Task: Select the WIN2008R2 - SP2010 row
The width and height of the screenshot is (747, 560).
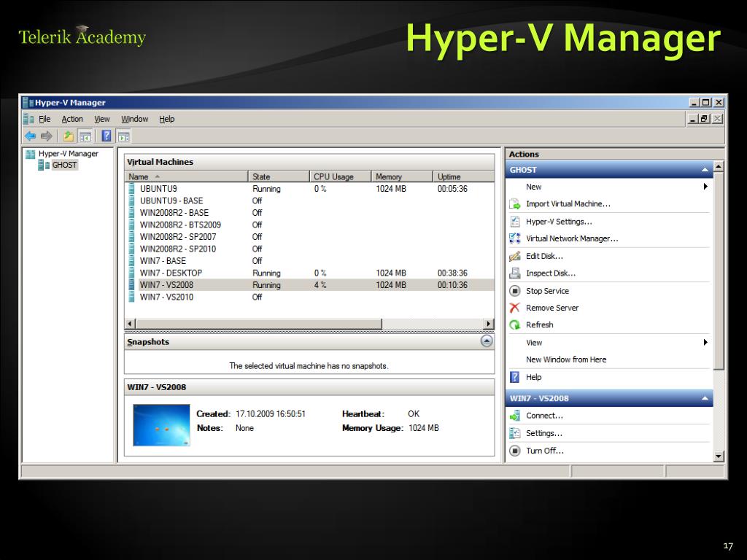Action: 309,249
